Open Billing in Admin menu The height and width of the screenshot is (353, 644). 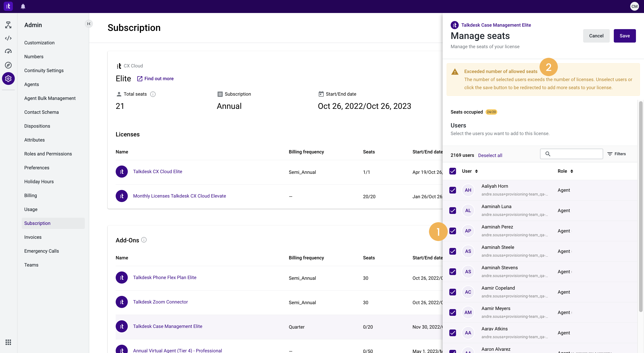[30, 195]
